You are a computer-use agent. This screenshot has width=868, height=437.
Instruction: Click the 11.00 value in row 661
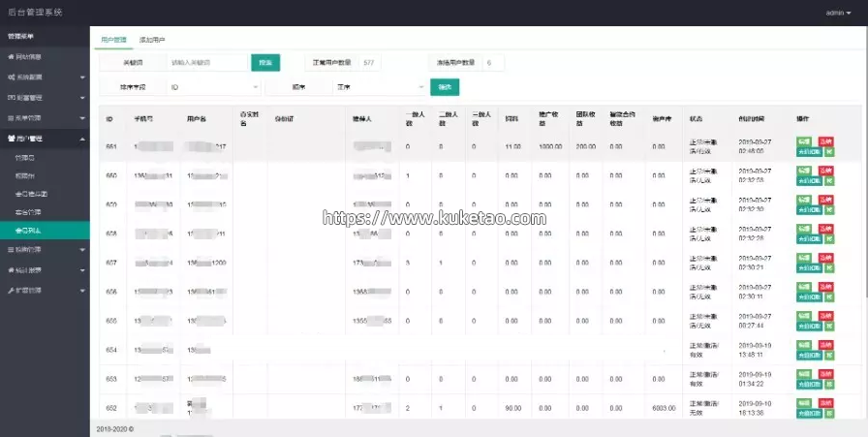[512, 146]
